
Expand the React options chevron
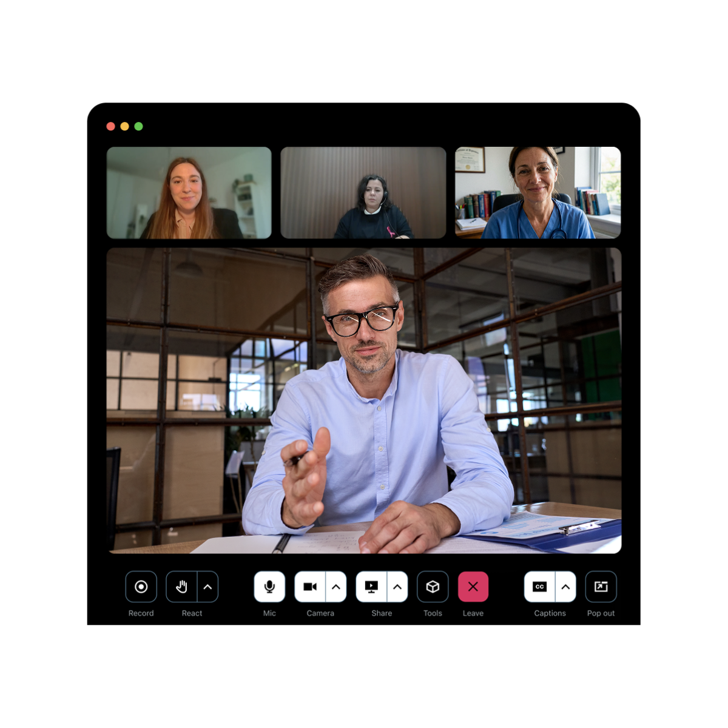coord(207,587)
